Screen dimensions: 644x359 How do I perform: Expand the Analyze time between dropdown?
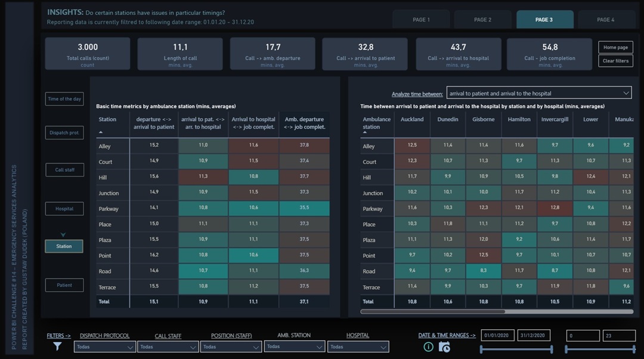click(x=538, y=93)
